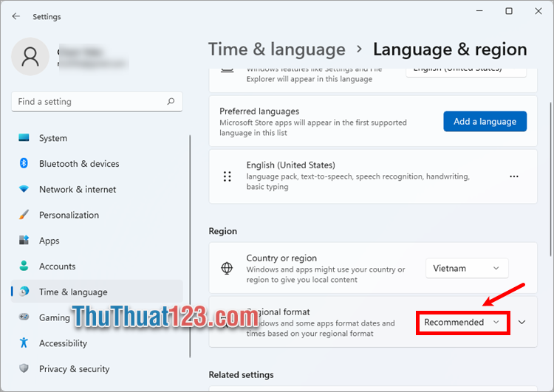
Task: Click the Time & language breadcrumb
Action: click(277, 49)
